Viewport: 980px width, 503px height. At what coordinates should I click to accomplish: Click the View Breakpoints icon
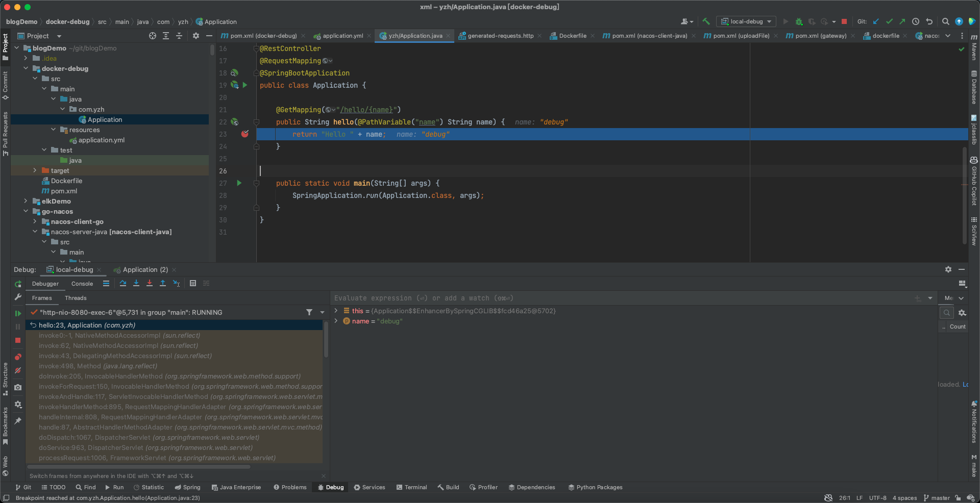[x=18, y=357]
